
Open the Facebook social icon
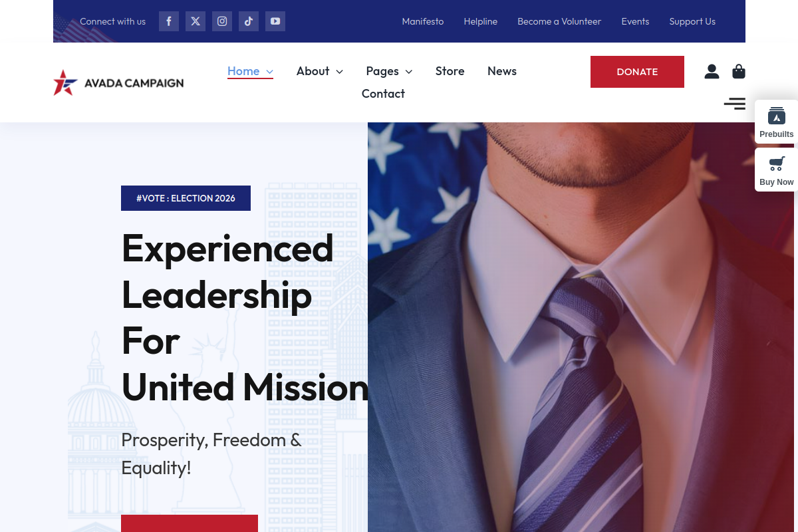169,21
